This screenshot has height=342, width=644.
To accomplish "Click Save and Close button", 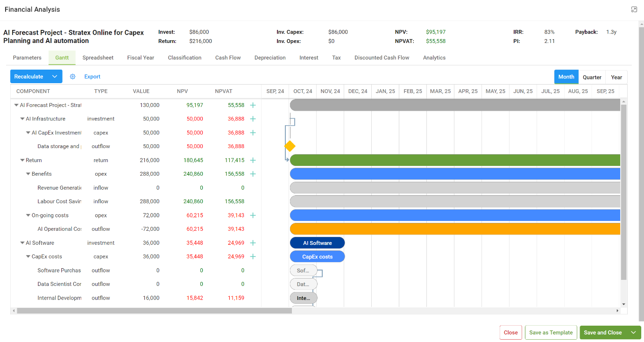I will 603,333.
